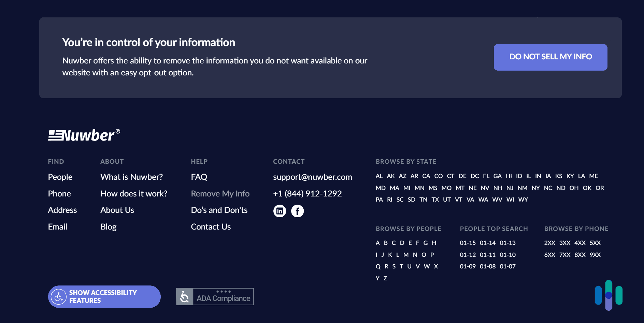Show accessibility features
The width and height of the screenshot is (644, 323).
(x=104, y=296)
